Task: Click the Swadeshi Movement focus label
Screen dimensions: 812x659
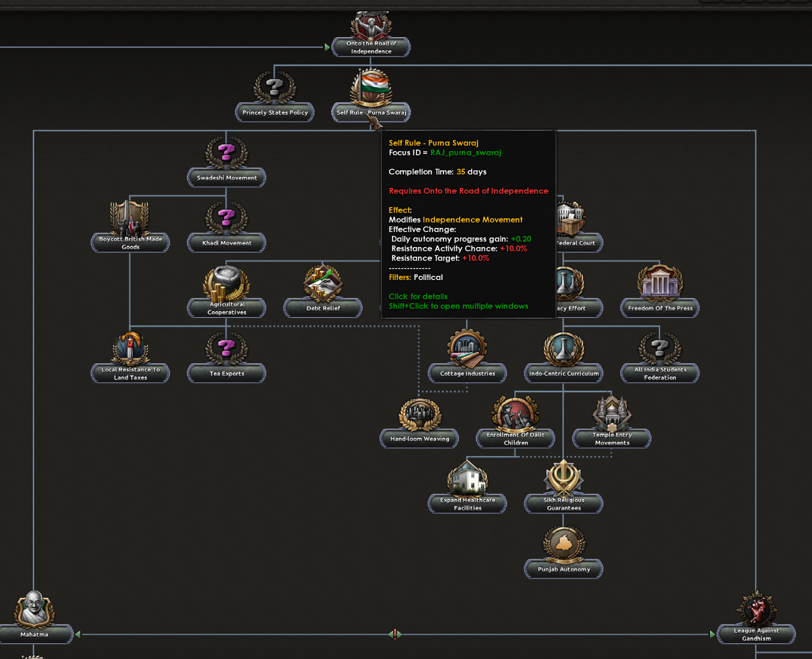Action: click(x=227, y=178)
